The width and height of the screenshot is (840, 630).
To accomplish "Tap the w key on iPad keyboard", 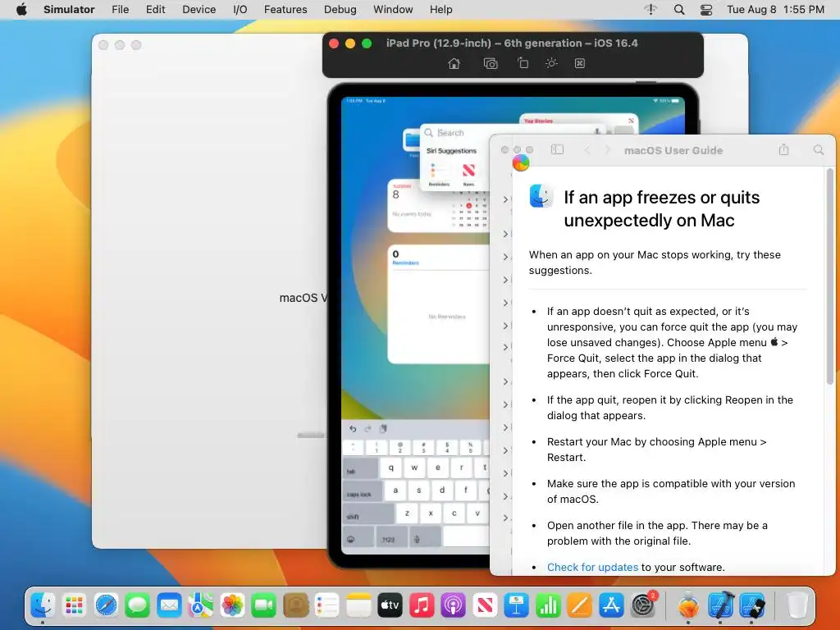I will pyautogui.click(x=414, y=468).
